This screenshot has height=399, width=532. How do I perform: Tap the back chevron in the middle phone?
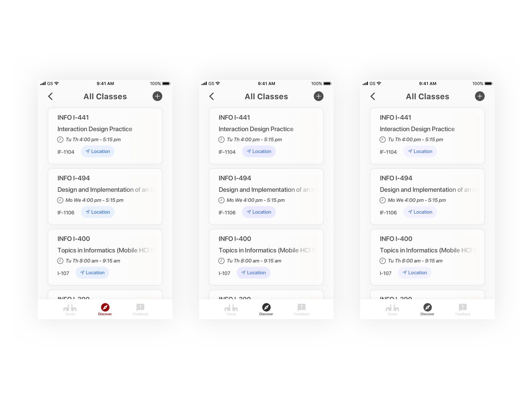click(x=212, y=96)
